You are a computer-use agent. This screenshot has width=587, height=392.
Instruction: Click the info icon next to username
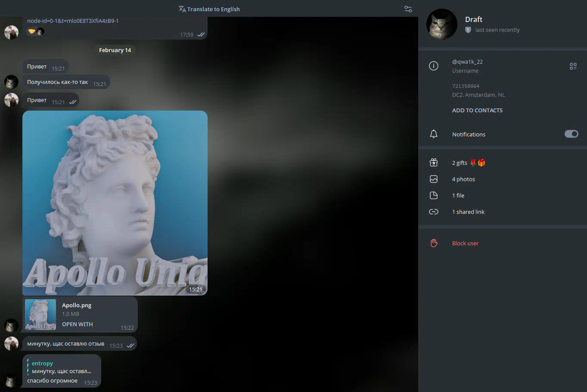(434, 66)
